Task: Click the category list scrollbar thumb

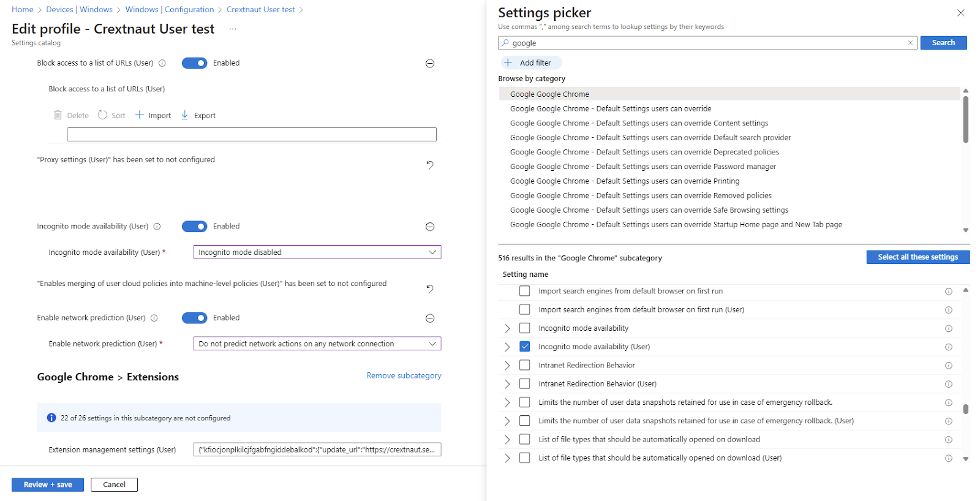Action: click(966, 119)
